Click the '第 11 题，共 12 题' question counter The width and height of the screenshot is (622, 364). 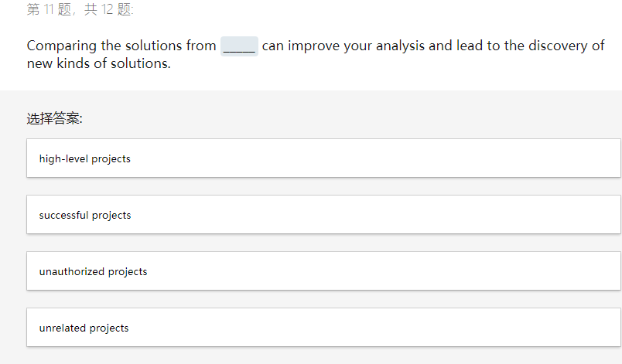80,9
